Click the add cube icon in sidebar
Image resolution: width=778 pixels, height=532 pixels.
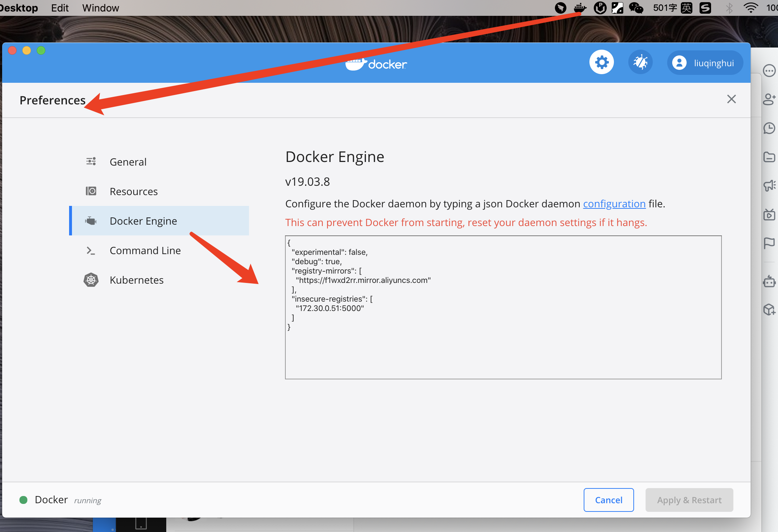[769, 310]
